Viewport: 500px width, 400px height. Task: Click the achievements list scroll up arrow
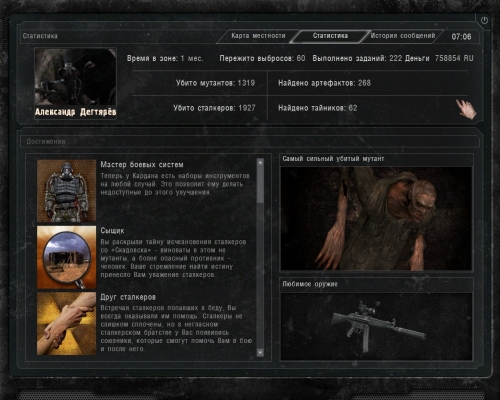[260, 162]
